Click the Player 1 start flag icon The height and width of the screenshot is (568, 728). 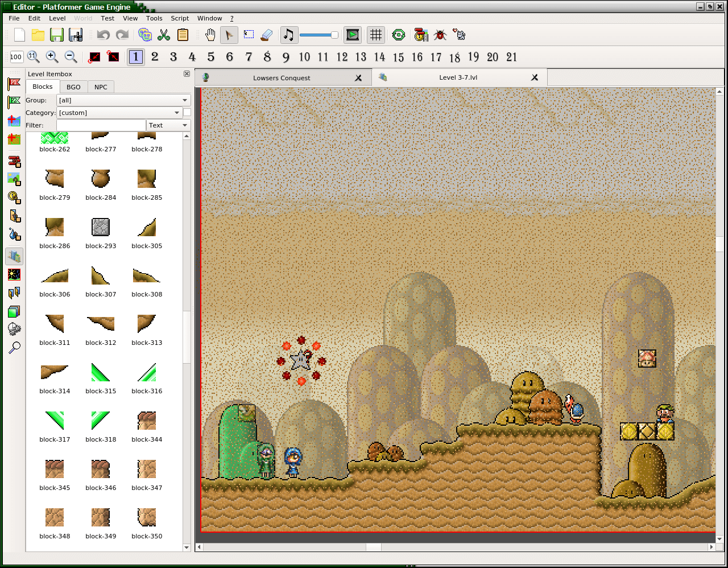click(14, 84)
